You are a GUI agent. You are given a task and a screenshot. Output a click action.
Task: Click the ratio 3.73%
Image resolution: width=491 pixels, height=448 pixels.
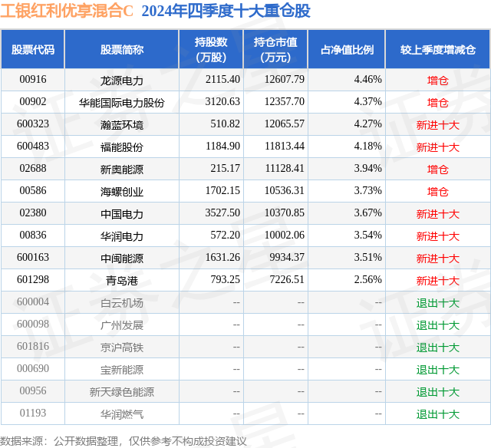pos(368,191)
